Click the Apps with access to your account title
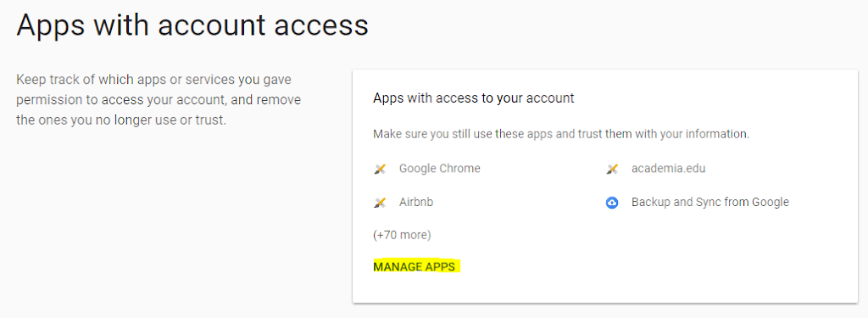This screenshot has width=868, height=318. pos(474,98)
